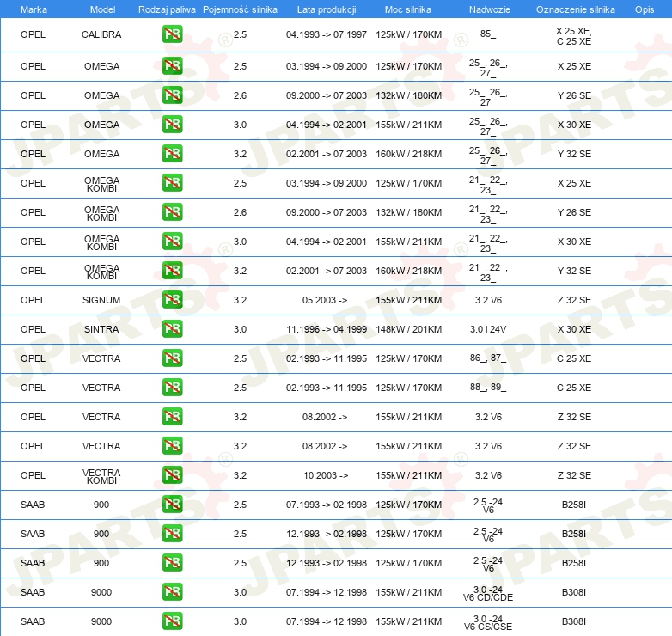The height and width of the screenshot is (636, 672).
Task: Click the OPEL cell in the CALIBRA row
Action: click(x=33, y=34)
